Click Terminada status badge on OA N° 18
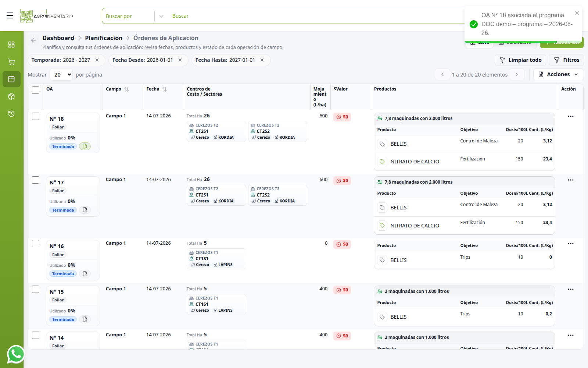Screen dimensions: 588x368 63,146
